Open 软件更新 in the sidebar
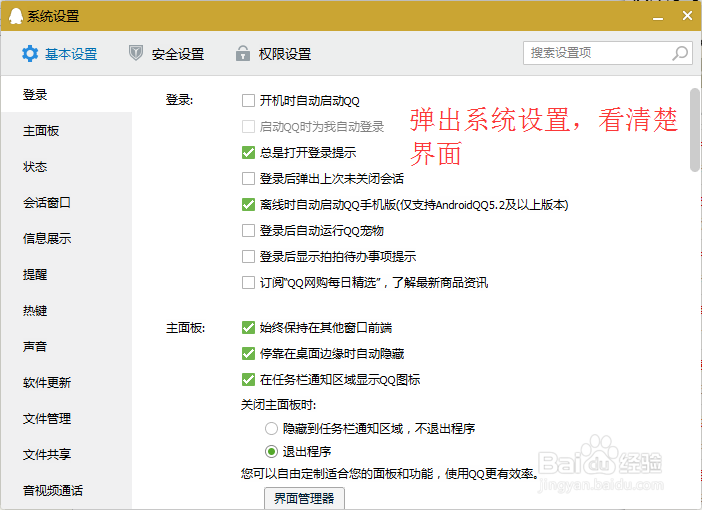702x510 pixels. point(66,382)
